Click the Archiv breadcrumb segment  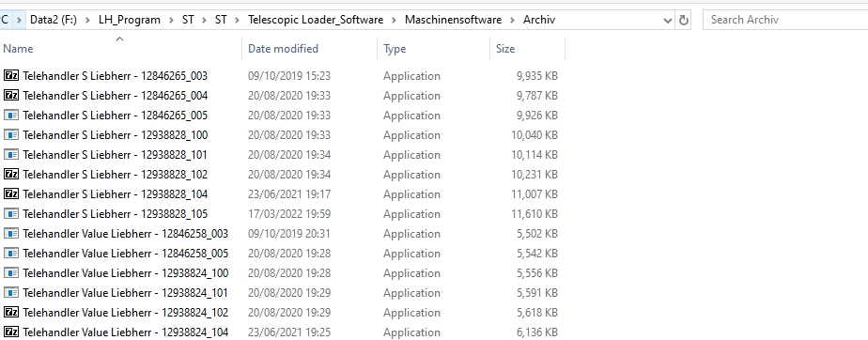coord(539,20)
